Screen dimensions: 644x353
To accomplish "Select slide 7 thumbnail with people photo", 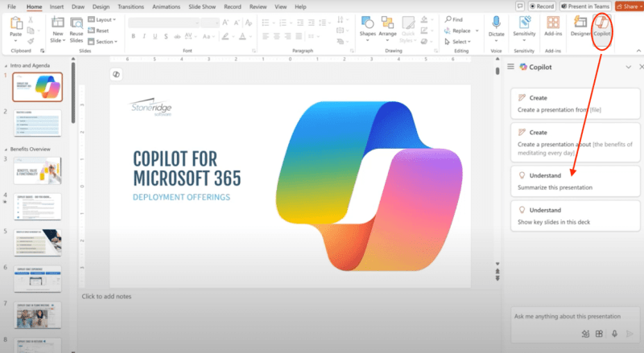I will coord(37,315).
